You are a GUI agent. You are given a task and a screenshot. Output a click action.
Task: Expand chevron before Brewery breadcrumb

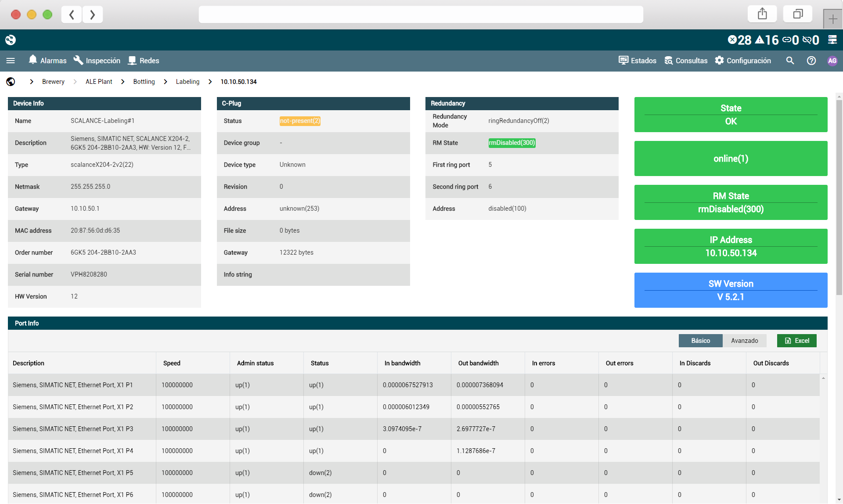[32, 82]
